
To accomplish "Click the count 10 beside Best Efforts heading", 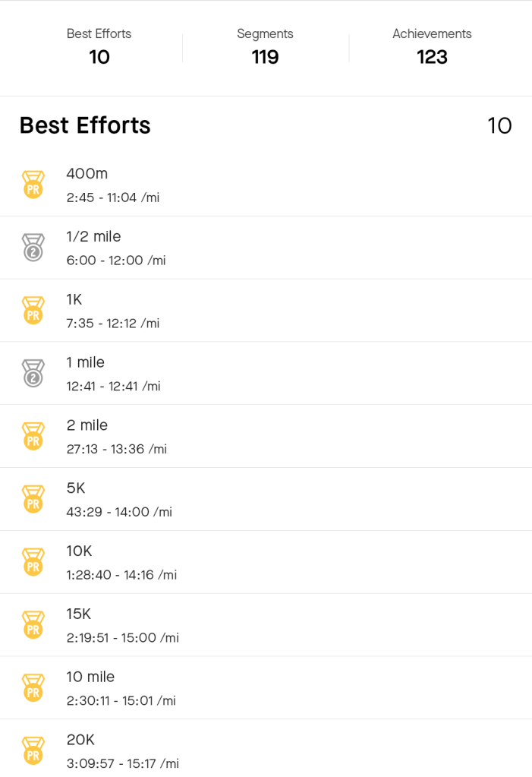I will pyautogui.click(x=499, y=125).
